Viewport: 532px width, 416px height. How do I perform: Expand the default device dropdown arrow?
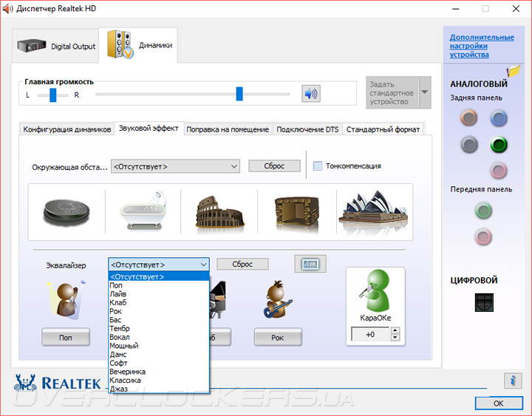tap(425, 92)
